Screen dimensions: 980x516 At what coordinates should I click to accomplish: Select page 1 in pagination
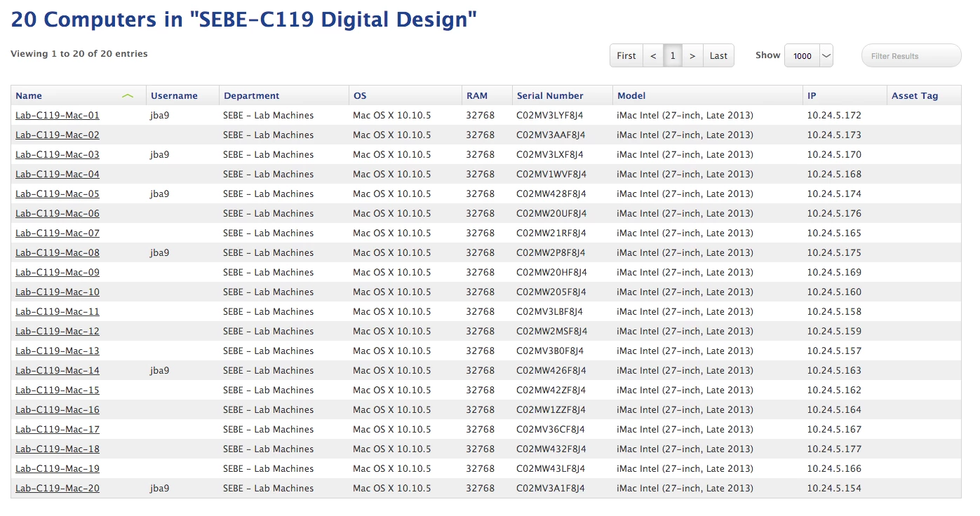coord(673,56)
